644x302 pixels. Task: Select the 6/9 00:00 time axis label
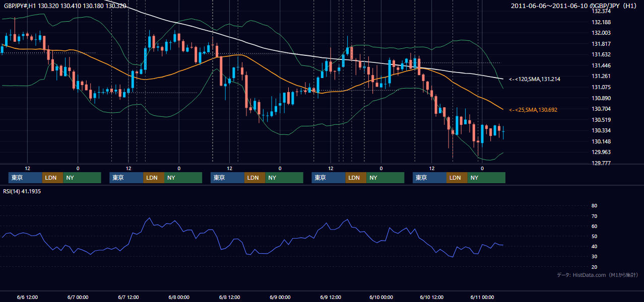[x=280, y=297]
